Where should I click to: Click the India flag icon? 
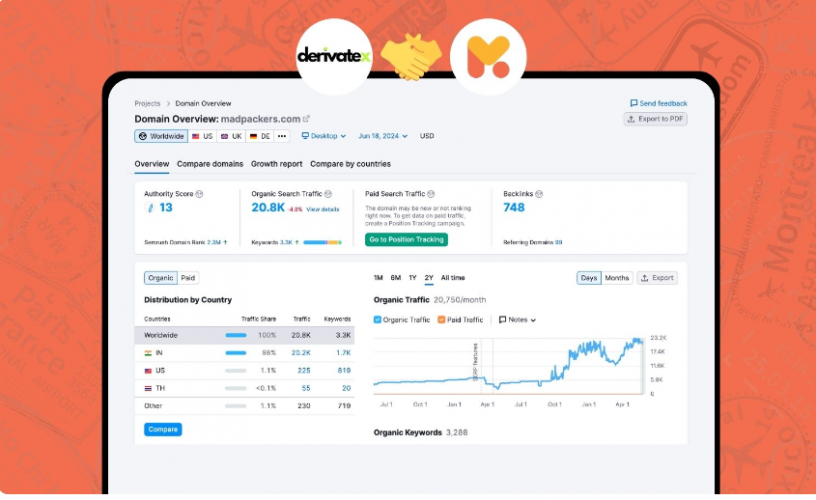(x=148, y=353)
